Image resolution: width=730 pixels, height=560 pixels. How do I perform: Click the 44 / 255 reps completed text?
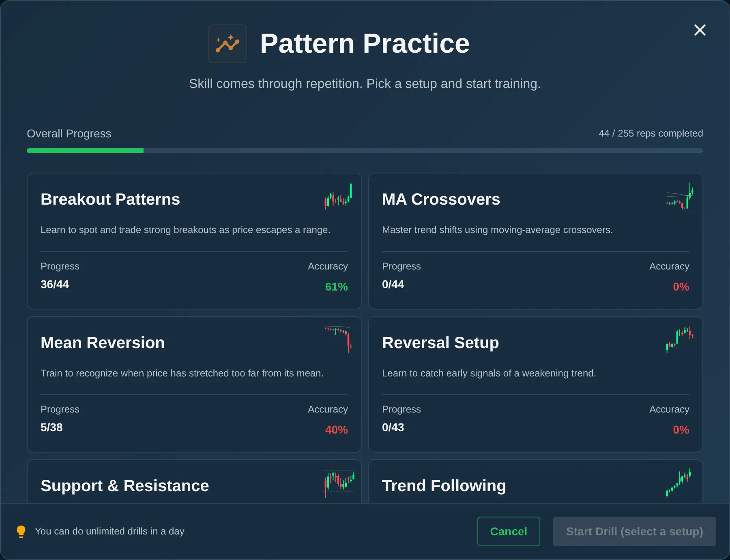651,133
